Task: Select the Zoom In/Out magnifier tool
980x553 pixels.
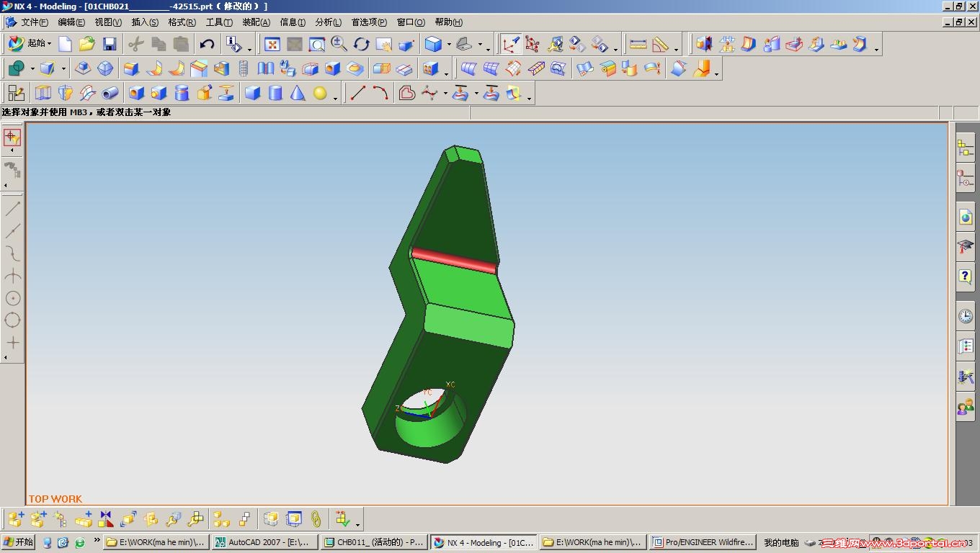Action: point(339,45)
